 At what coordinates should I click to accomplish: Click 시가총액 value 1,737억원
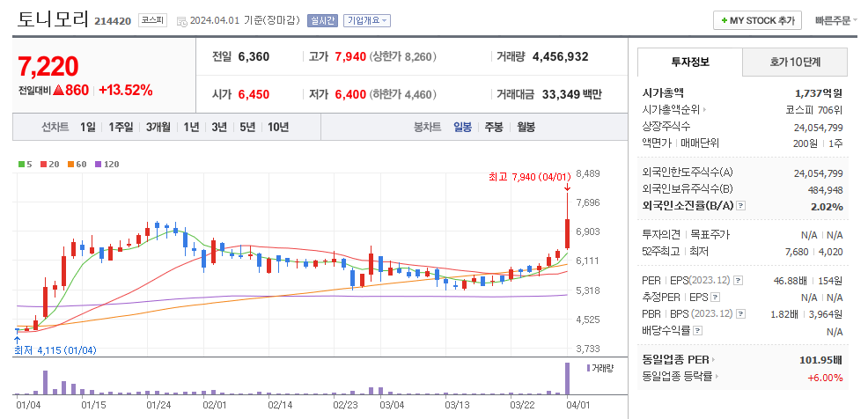(819, 93)
